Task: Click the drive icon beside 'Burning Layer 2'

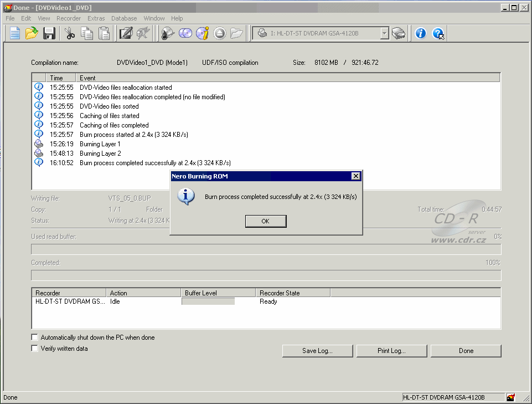Action: tap(39, 154)
